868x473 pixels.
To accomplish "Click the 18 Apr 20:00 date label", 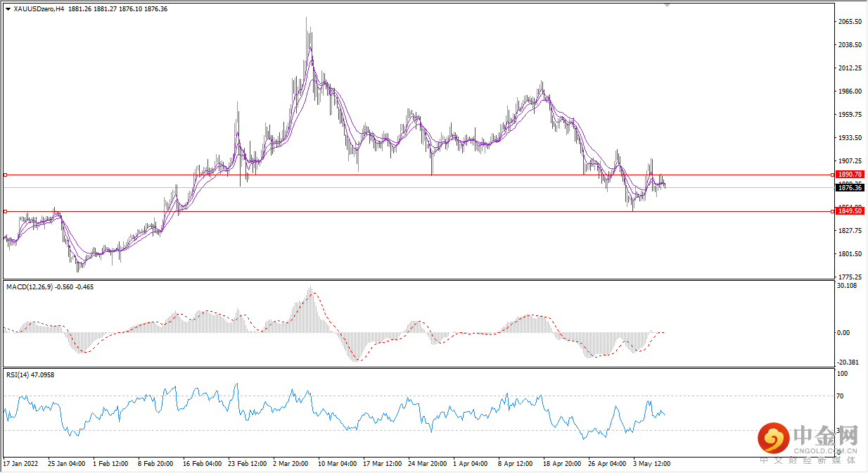I will pos(562,464).
